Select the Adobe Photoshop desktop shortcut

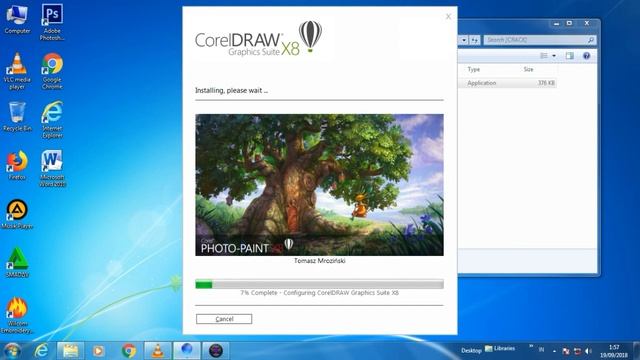click(x=52, y=22)
